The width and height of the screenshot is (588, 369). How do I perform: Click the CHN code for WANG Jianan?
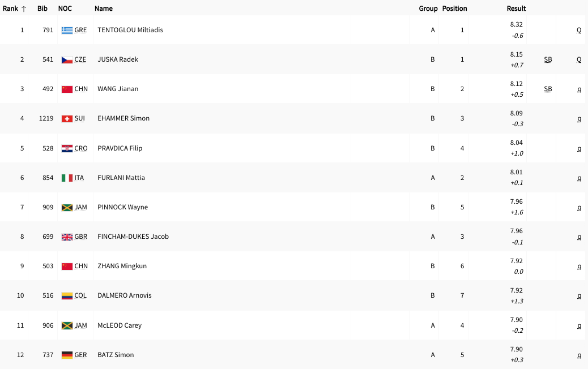(x=81, y=89)
